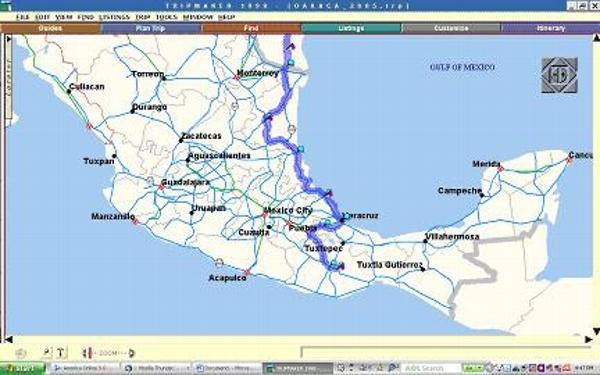Open the Customize tab

[x=451, y=28]
